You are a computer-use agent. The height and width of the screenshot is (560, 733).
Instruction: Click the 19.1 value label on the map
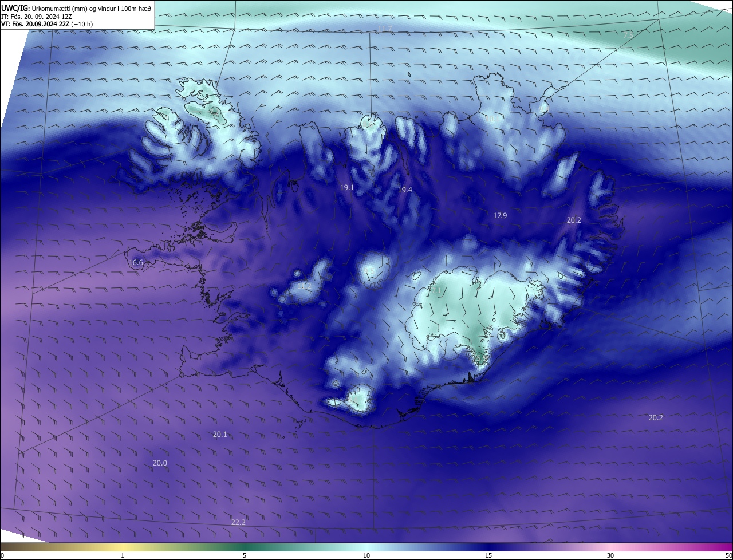(x=347, y=188)
